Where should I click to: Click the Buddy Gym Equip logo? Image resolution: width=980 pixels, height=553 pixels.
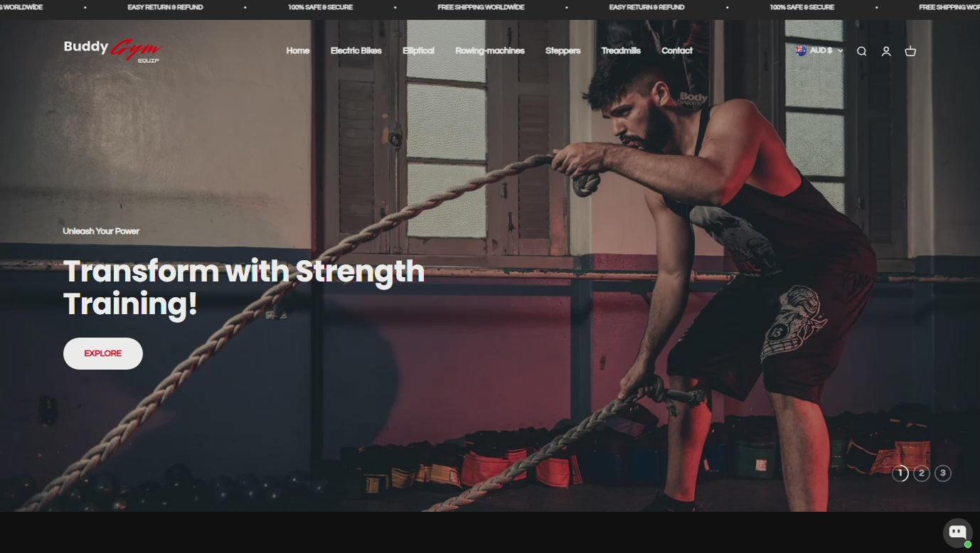[112, 50]
